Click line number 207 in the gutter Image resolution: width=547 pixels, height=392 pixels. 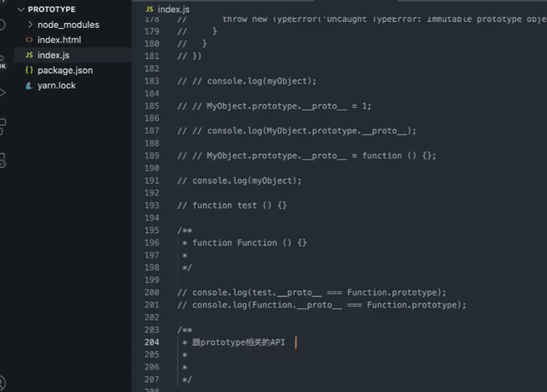tap(152, 379)
